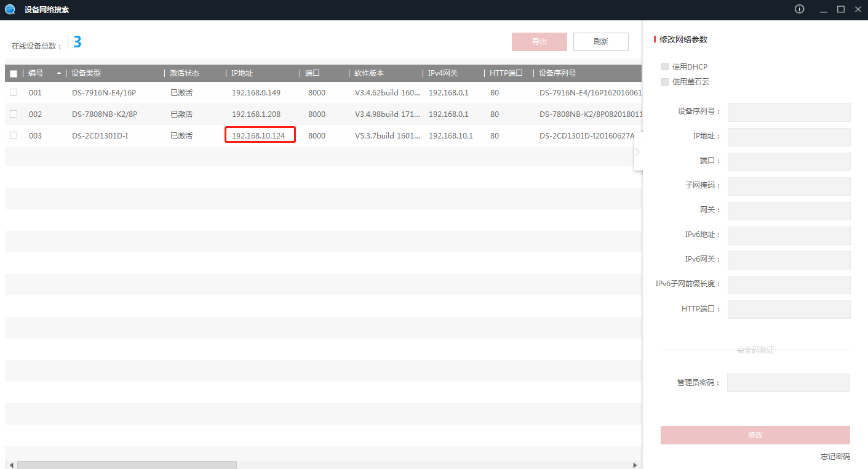This screenshot has height=469, width=868.
Task: Click the 导出 export button
Action: tap(539, 42)
